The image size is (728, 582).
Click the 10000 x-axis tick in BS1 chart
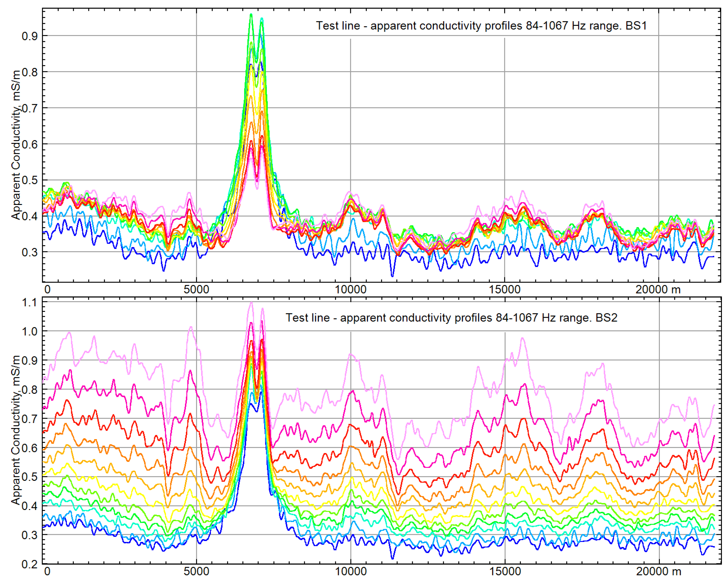[x=351, y=289]
